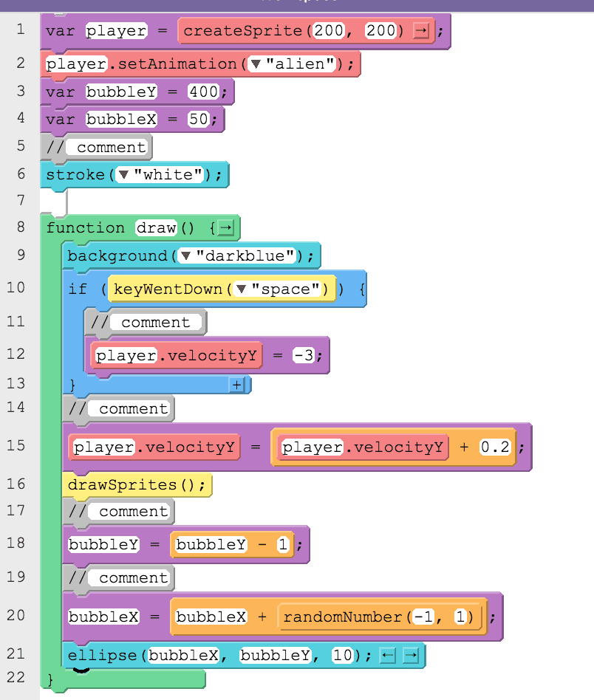The image size is (594, 700).
Task: Click the plus icon on if block
Action: coord(236,385)
